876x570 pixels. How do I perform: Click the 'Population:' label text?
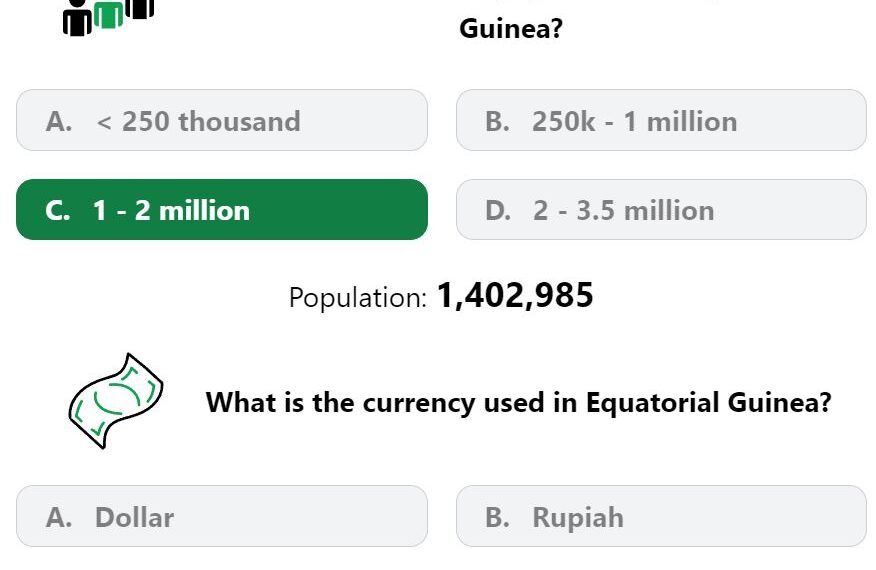[x=358, y=297]
